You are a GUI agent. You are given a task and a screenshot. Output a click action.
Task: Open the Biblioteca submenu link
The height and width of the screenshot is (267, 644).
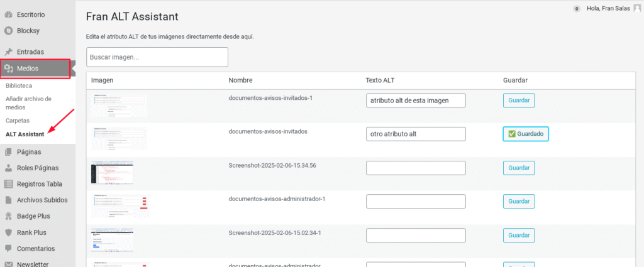tap(19, 85)
